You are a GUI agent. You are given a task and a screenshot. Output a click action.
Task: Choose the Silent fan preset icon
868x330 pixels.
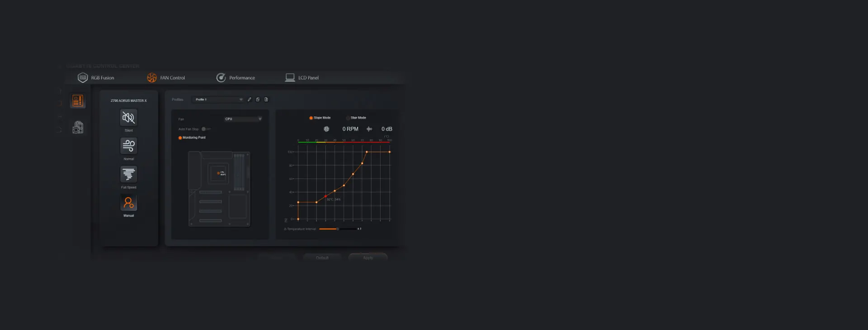click(x=128, y=118)
